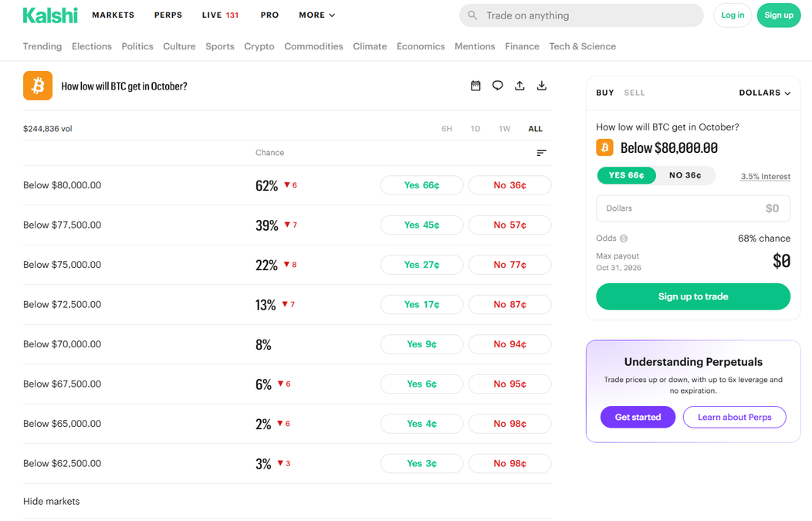Open comments speech bubble icon
This screenshot has width=812, height=521.
[498, 86]
